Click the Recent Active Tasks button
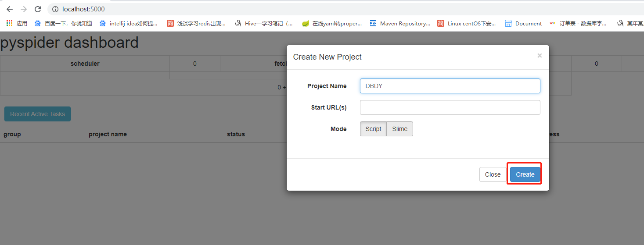 pos(37,114)
